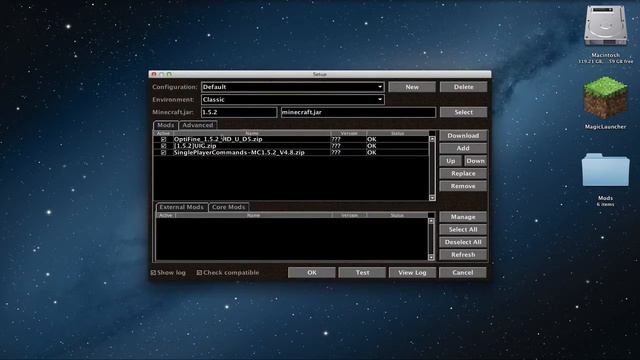Click OK status of the OptiFine row
The width and height of the screenshot is (640, 360).
371,139
